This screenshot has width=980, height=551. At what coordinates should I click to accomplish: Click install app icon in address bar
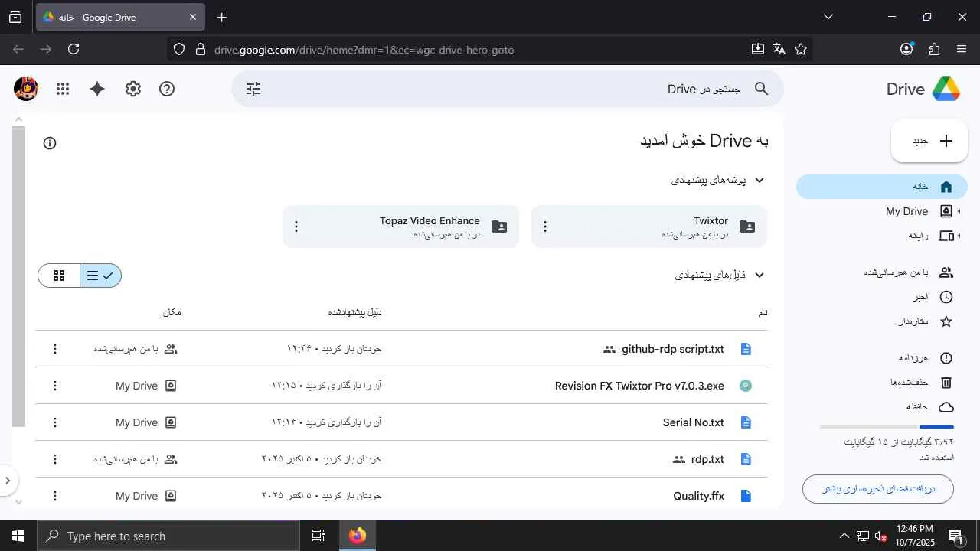coord(758,49)
